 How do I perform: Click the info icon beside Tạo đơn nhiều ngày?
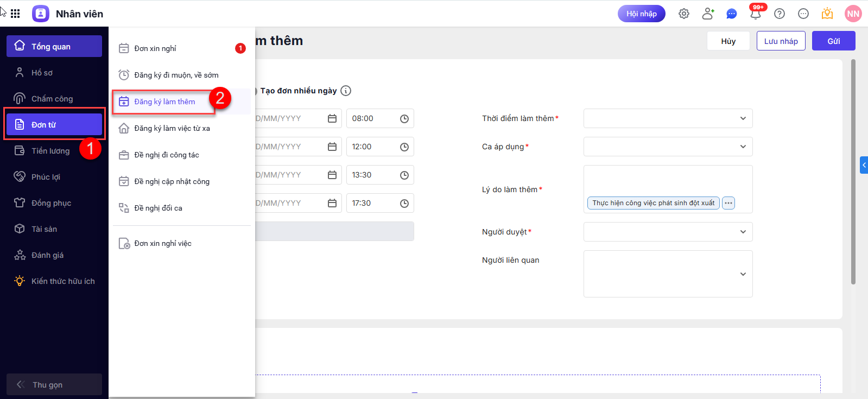[x=346, y=91]
